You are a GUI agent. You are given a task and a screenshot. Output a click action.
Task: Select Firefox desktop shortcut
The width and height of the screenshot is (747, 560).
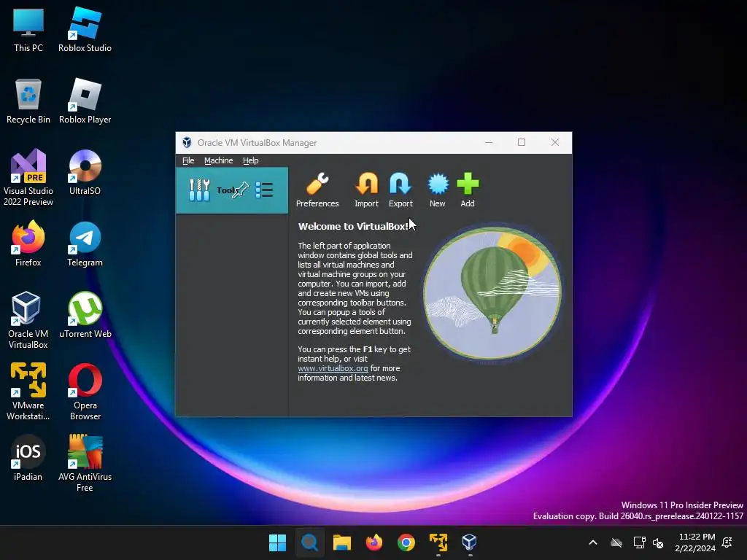[x=28, y=244]
